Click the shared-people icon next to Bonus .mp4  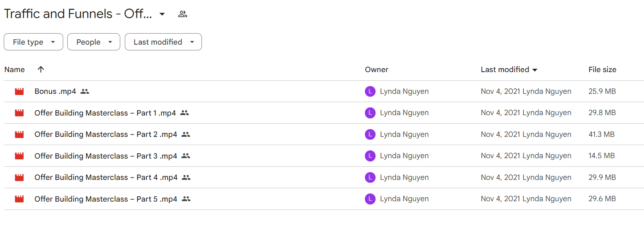pos(85,91)
